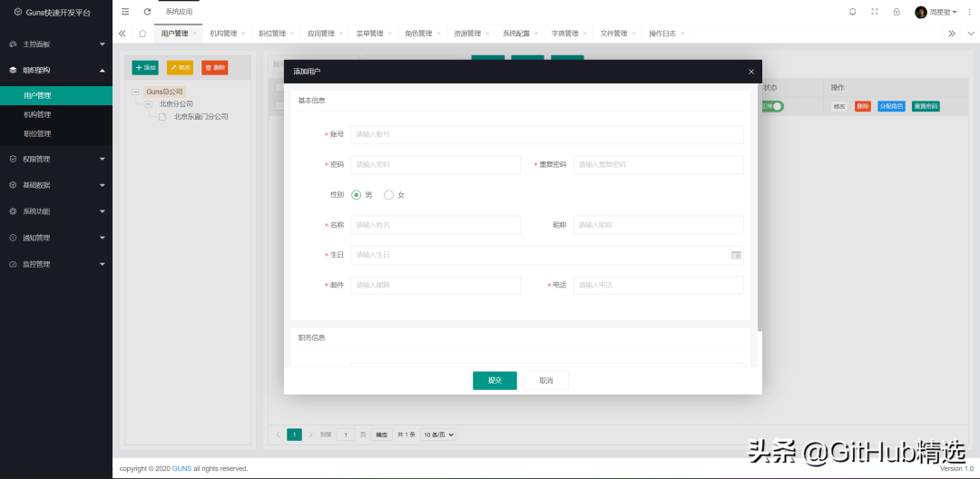Click the yellow 修改 button above the tree
The image size is (980, 479).
tap(180, 67)
